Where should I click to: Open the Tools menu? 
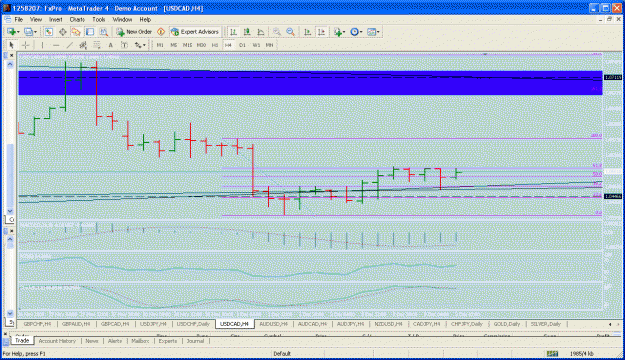[x=98, y=20]
